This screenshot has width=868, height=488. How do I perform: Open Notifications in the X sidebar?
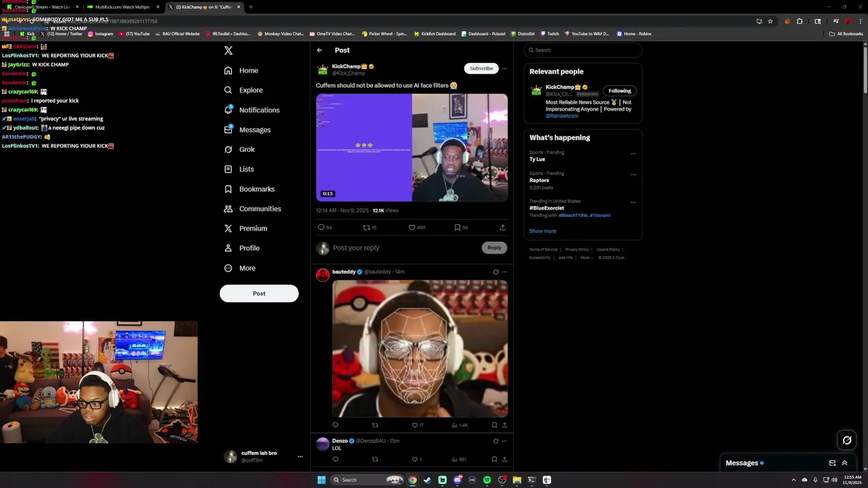click(252, 110)
